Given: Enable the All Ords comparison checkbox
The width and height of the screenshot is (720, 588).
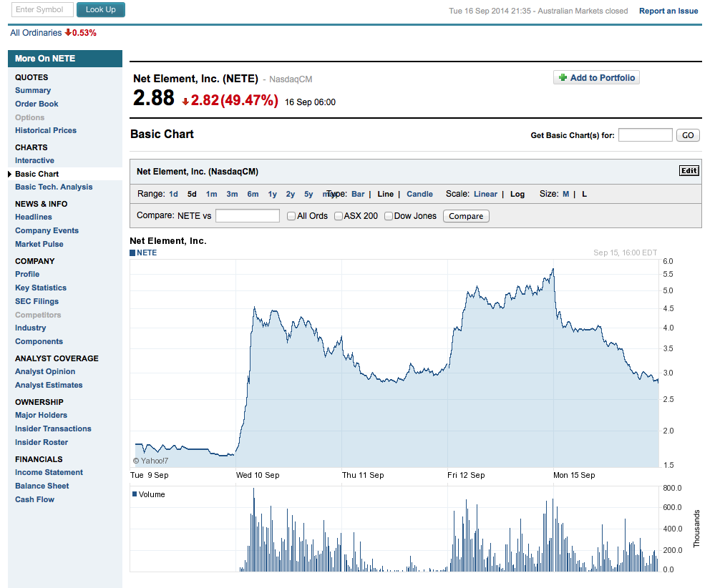Looking at the screenshot, I should pos(291,216).
